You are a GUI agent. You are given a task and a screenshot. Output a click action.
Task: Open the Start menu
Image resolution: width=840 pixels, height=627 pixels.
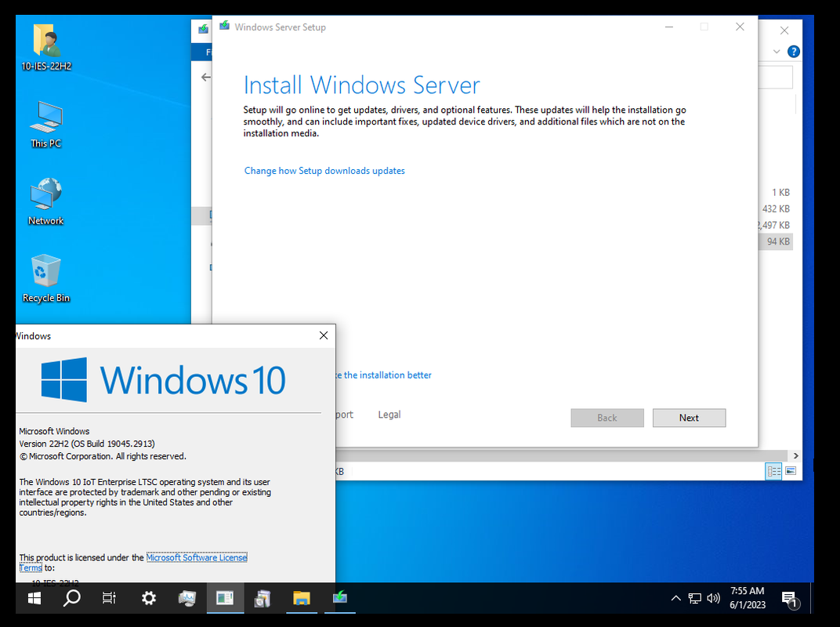(x=34, y=598)
